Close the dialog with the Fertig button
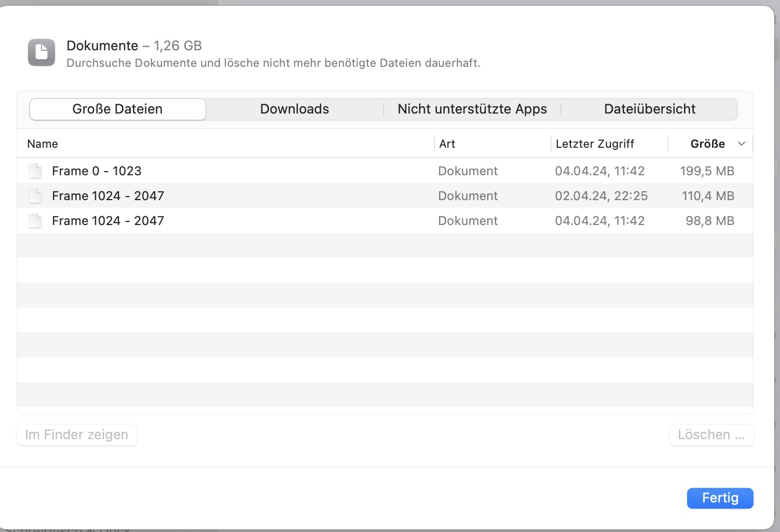The width and height of the screenshot is (780, 532). 720,498
